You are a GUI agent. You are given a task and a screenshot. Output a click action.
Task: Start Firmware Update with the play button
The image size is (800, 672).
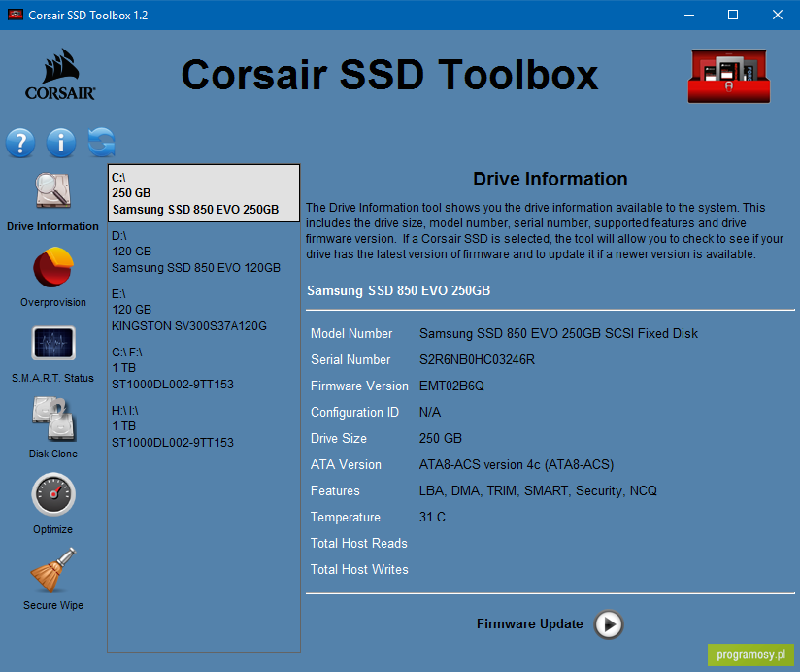click(x=608, y=624)
